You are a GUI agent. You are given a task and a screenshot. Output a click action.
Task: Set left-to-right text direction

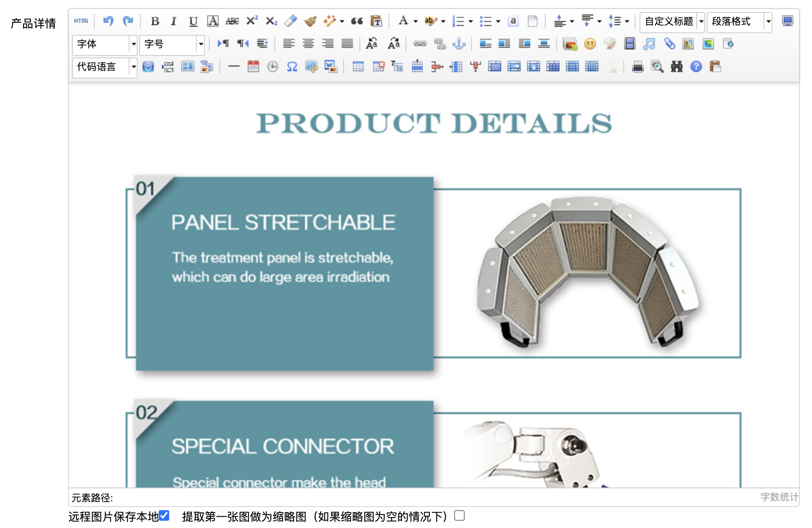click(x=223, y=43)
